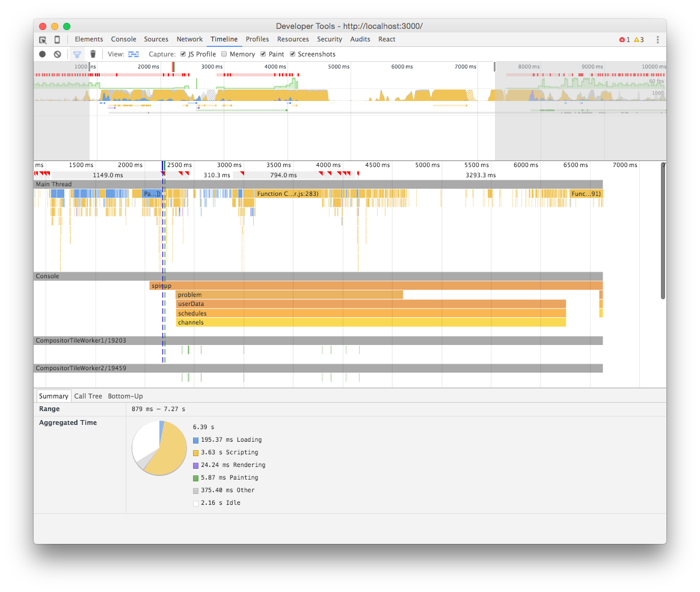This screenshot has height=592, width=700.
Task: Clear the recording with the no-entry icon
Action: 58,54
